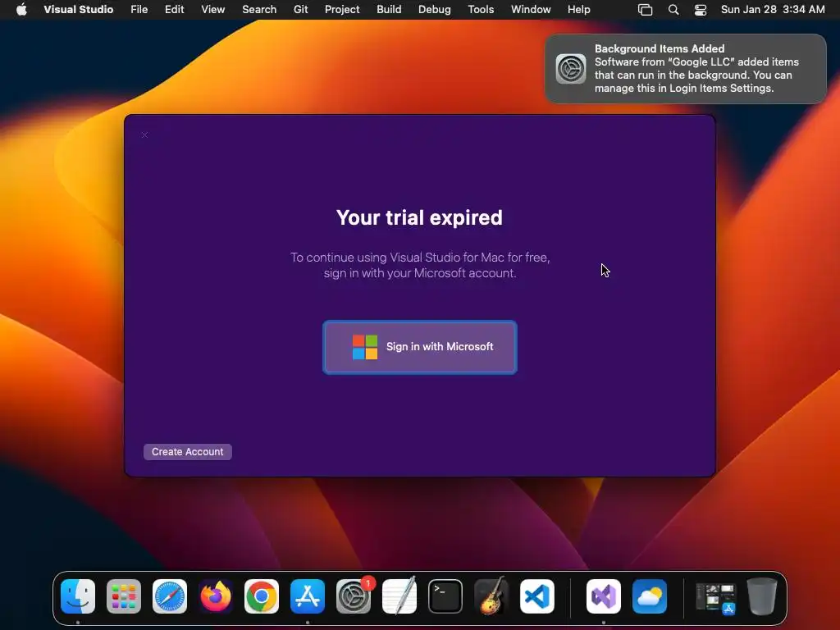This screenshot has height=630, width=840.
Task: Click the Create Account button
Action: [188, 452]
